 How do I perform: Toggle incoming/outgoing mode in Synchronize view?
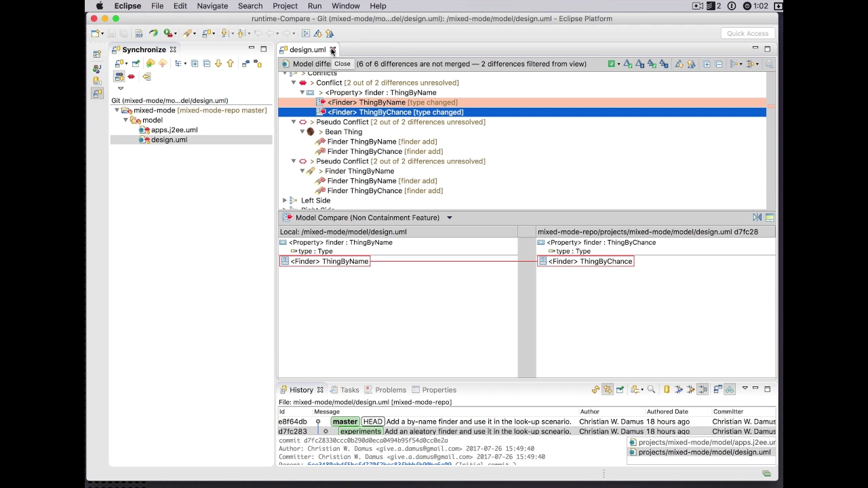coord(119,77)
